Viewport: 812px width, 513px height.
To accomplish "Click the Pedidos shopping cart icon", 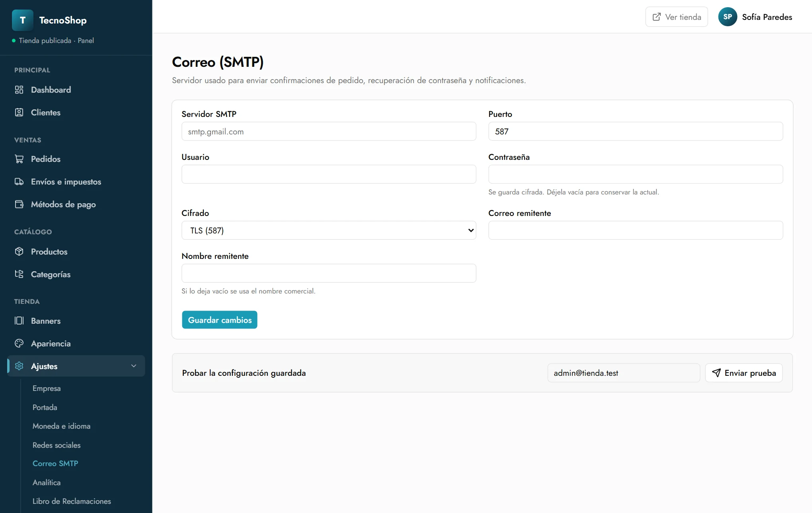I will [x=19, y=159].
